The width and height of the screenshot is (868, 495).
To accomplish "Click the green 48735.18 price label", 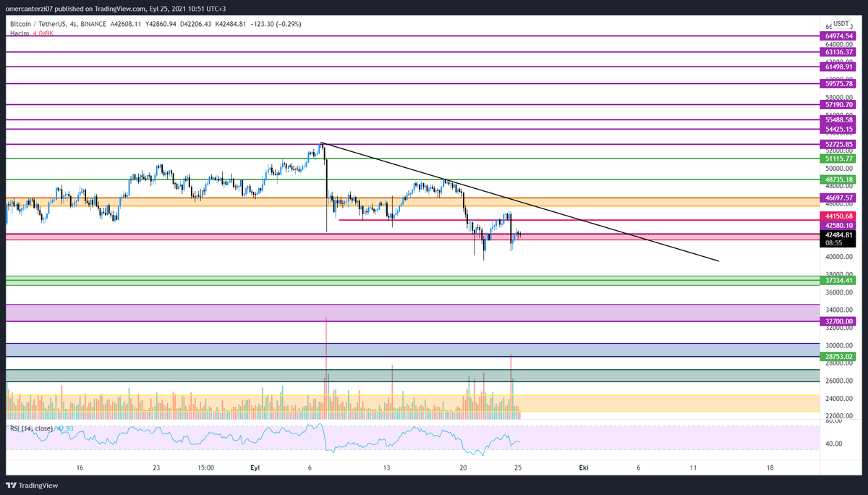I will click(840, 179).
